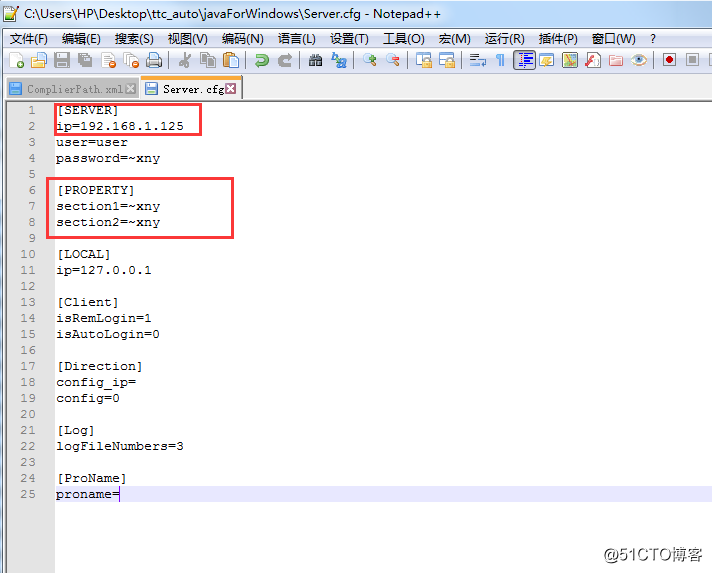
Task: Toggle the Word wrap icon
Action: [477, 60]
